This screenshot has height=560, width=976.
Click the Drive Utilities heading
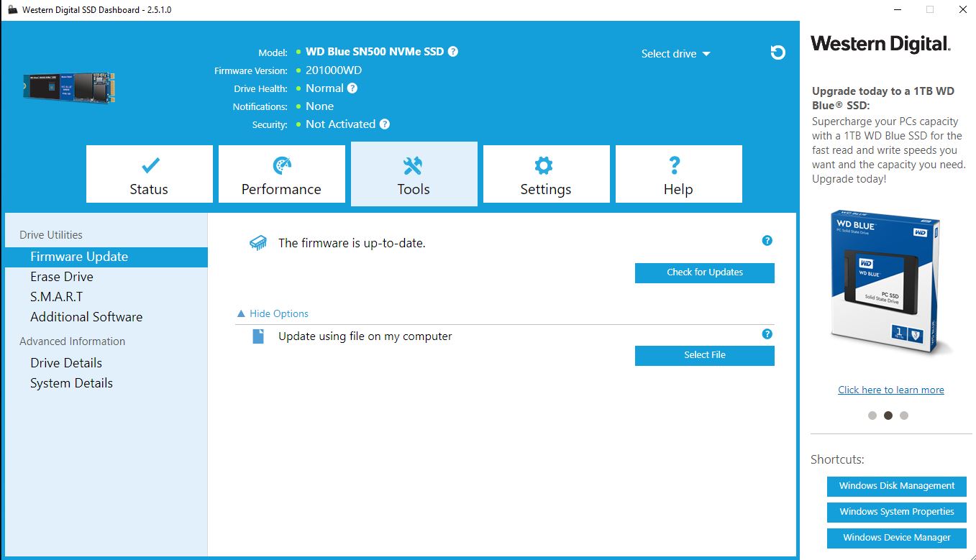click(51, 235)
